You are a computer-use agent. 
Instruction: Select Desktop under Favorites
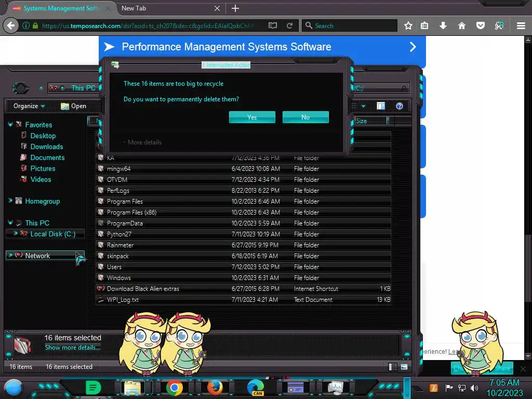(43, 136)
